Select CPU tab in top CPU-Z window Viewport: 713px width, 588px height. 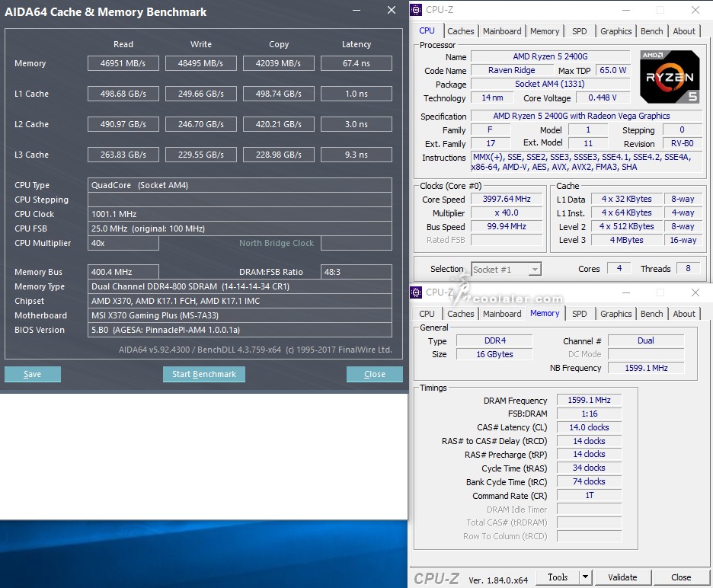427,30
